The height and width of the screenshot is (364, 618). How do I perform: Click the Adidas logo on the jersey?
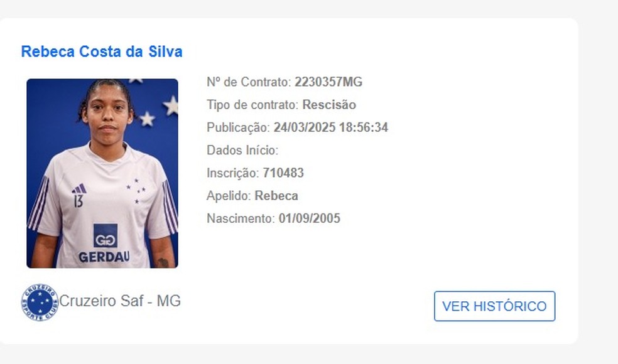tap(79, 188)
